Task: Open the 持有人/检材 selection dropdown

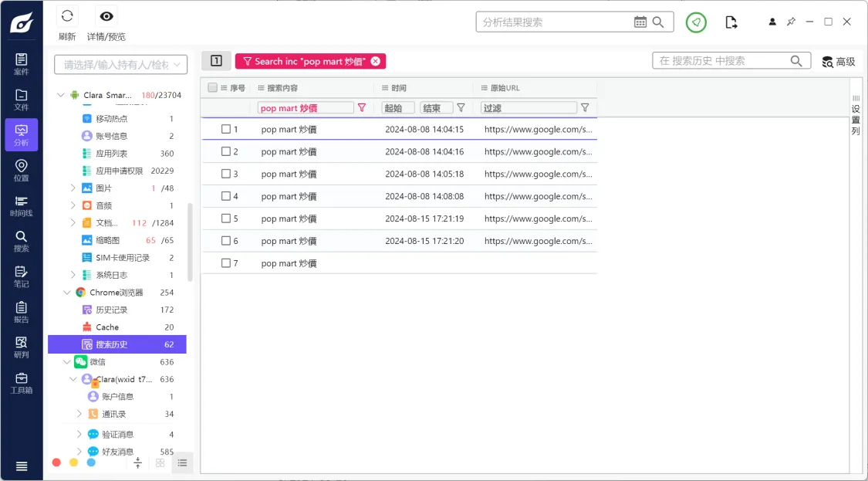Action: coord(120,65)
